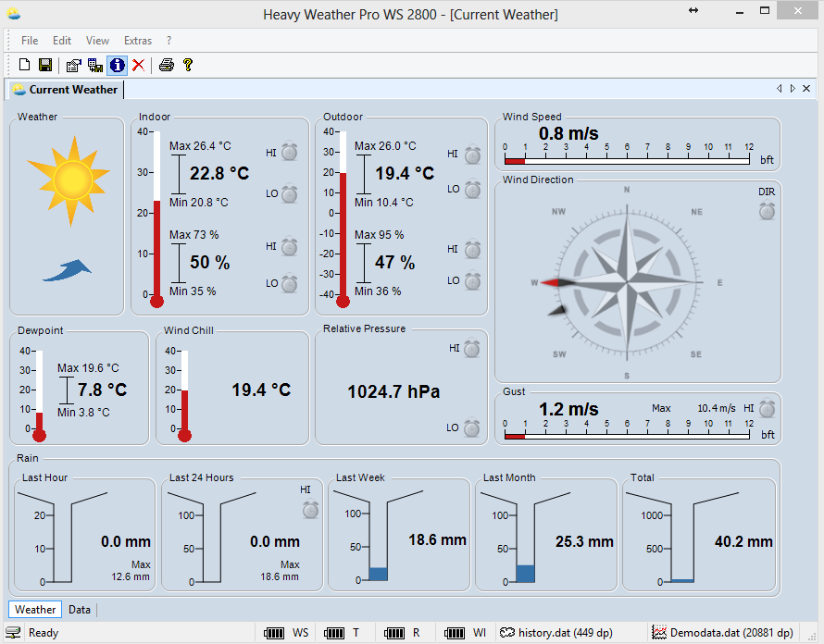
Task: Click the application weather icon in title bar
Action: [x=14, y=14]
